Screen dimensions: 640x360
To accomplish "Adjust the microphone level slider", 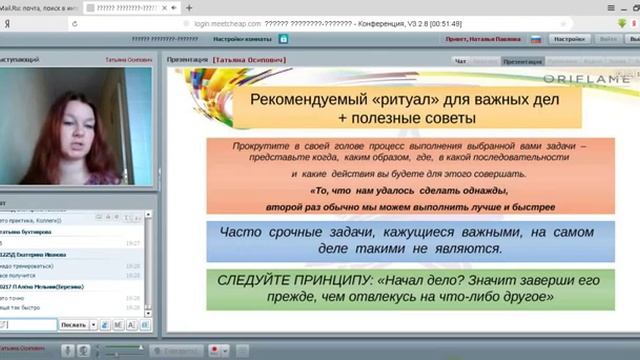I will (x=124, y=354).
